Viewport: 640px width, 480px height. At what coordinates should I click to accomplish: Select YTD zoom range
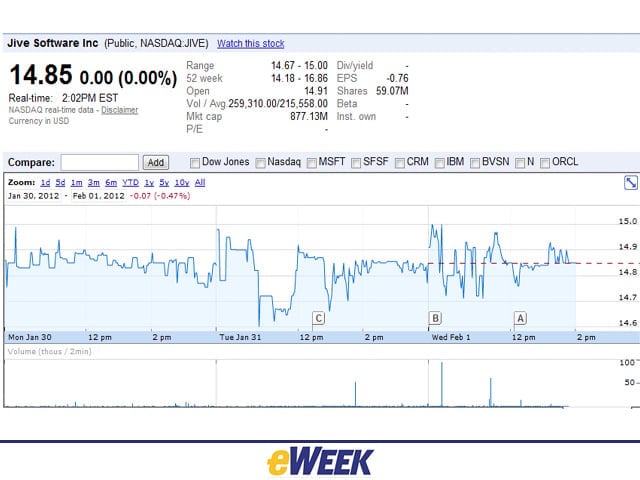tap(131, 182)
